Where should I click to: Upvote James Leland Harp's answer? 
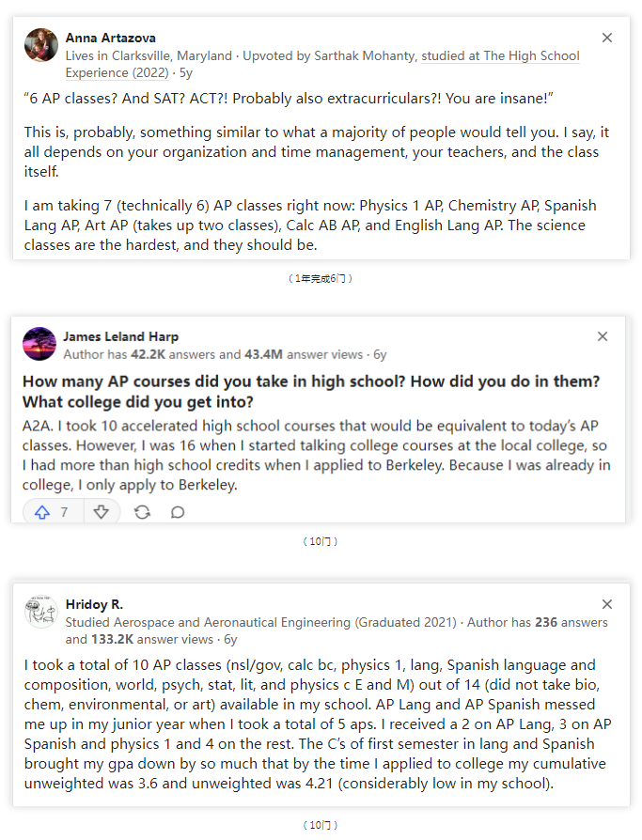tap(42, 513)
